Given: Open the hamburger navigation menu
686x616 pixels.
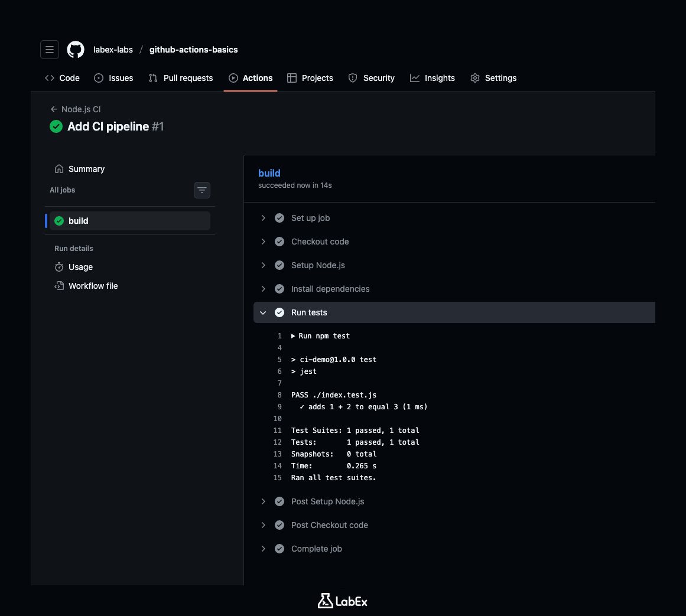Looking at the screenshot, I should click(x=50, y=50).
